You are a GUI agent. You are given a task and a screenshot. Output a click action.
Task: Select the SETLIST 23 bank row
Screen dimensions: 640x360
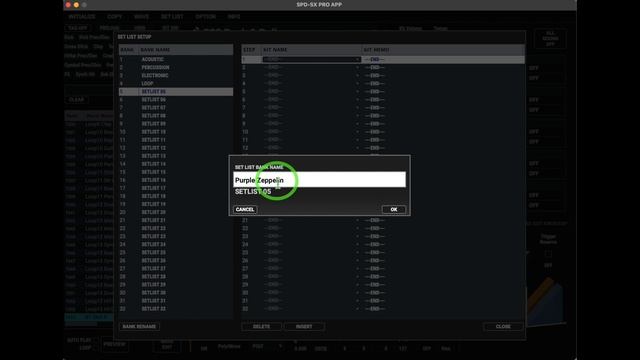pos(176,236)
